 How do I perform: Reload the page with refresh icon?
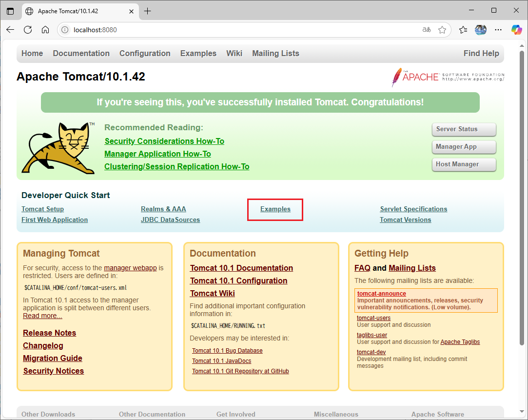point(28,30)
